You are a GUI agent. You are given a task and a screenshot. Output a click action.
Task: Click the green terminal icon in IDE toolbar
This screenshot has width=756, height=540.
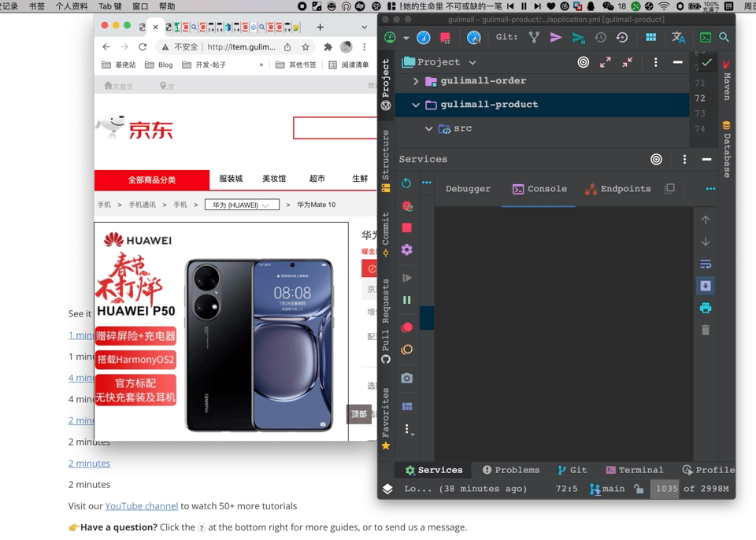(x=705, y=37)
